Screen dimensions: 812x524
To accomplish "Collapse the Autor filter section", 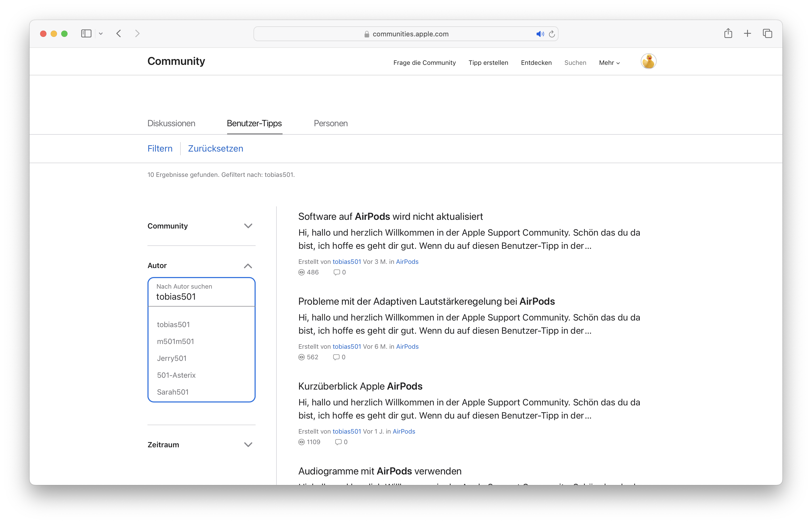I will click(248, 266).
